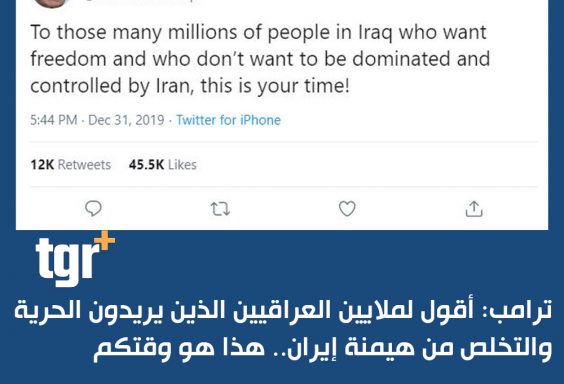Click the Dec 31, 2019 date
The image size is (564, 384).
[x=126, y=120]
